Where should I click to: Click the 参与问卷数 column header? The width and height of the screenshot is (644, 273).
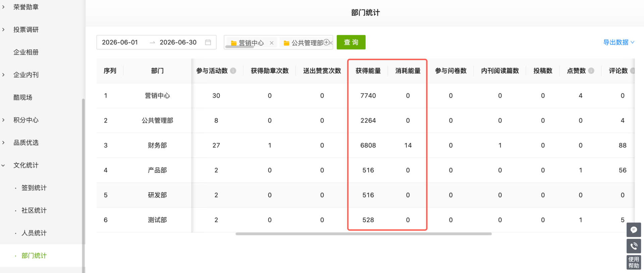point(451,71)
